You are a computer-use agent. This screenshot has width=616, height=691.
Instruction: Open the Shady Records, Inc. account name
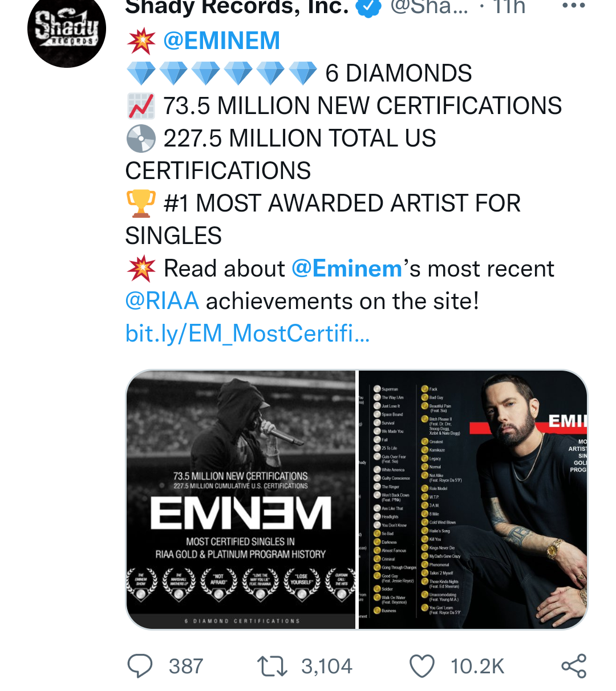(237, 7)
